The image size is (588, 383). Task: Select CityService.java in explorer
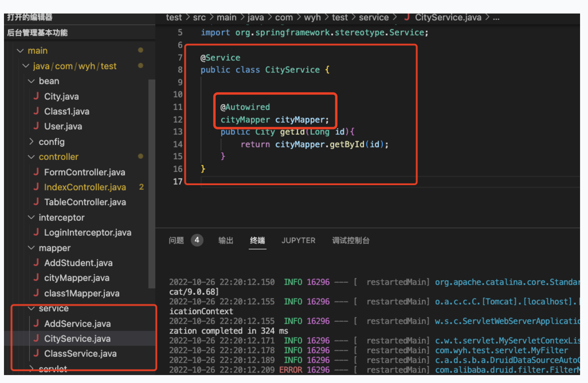tap(77, 339)
